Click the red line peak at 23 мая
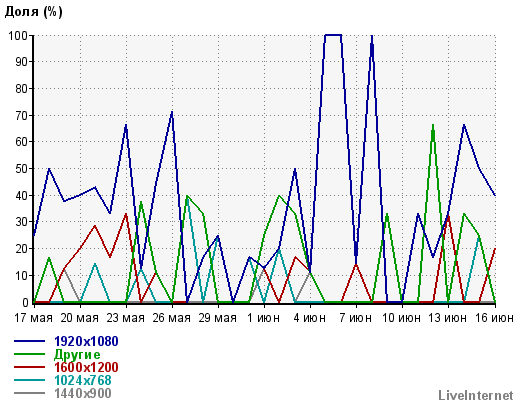The image size is (520, 405). (x=126, y=214)
